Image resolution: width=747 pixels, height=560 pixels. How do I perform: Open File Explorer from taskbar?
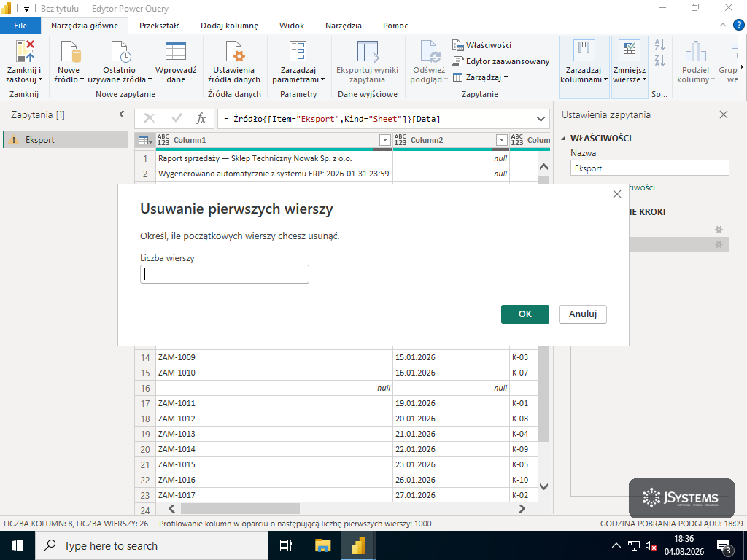pyautogui.click(x=322, y=545)
